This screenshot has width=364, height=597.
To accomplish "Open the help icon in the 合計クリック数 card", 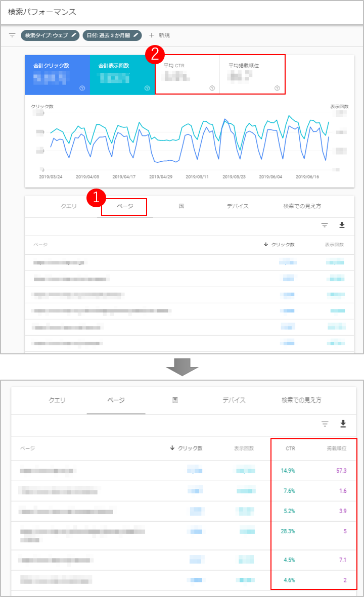I will tap(82, 88).
